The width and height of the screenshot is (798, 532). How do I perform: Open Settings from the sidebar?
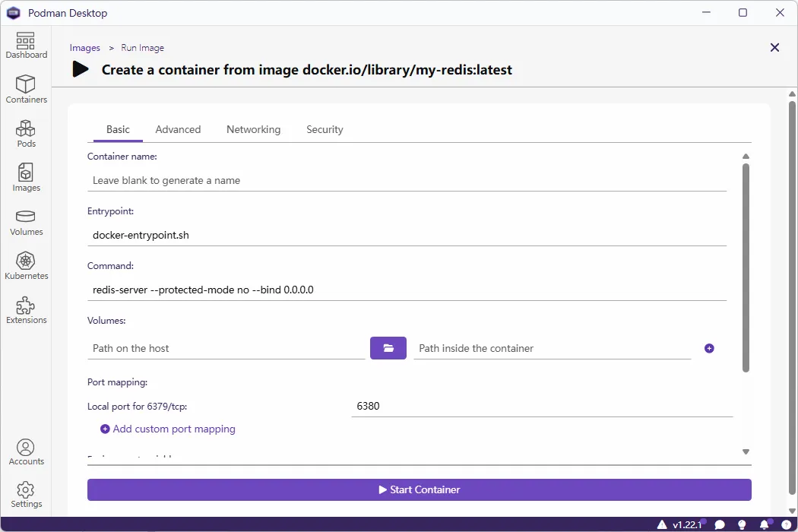point(26,495)
